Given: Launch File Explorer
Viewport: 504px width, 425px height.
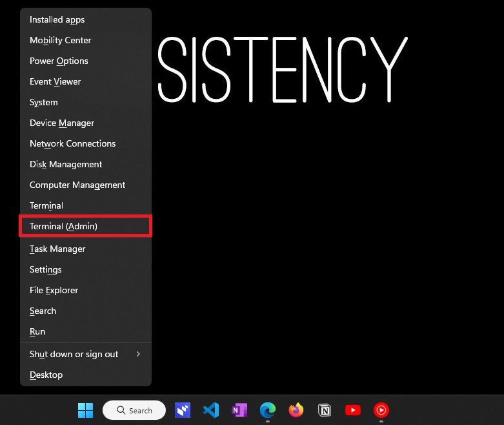Looking at the screenshot, I should click(x=86, y=290).
